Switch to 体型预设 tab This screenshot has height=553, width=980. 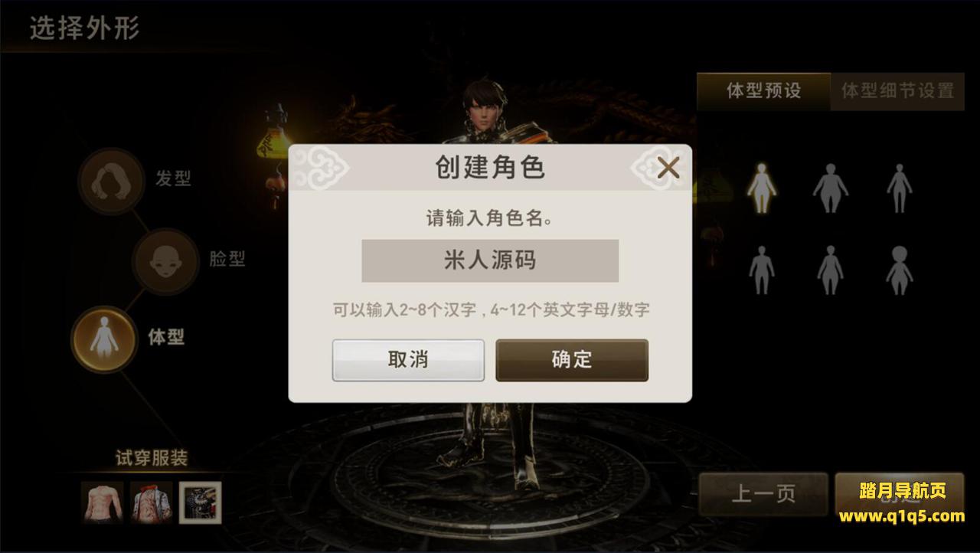tap(763, 91)
